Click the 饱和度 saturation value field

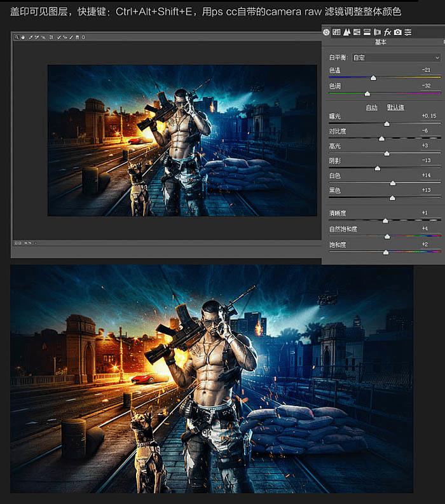[425, 244]
